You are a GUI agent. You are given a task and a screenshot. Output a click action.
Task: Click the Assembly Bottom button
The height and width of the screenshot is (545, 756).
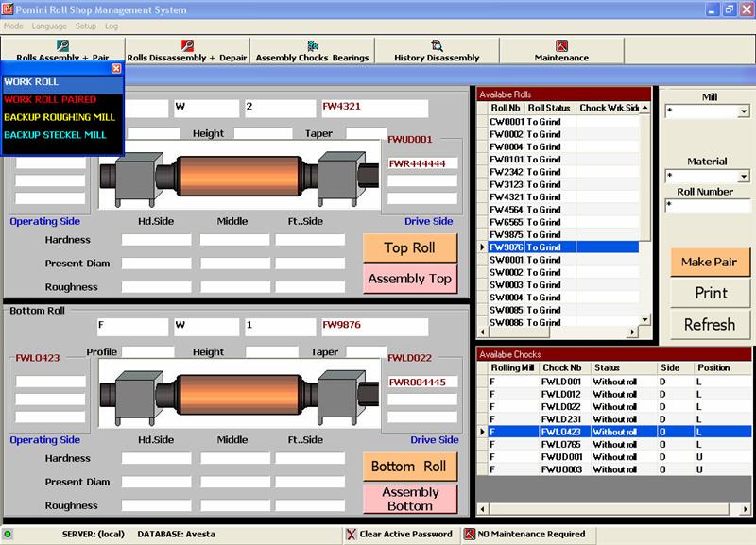(x=410, y=499)
